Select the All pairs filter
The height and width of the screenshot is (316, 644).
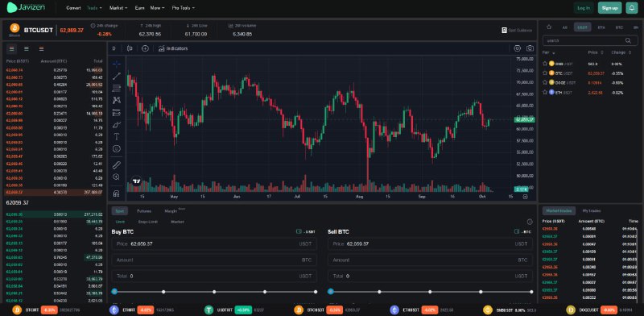click(565, 27)
